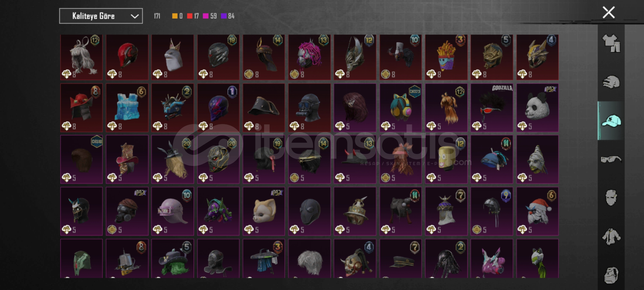The image size is (644, 290).
Task: Open the glasses category icon
Action: [611, 159]
